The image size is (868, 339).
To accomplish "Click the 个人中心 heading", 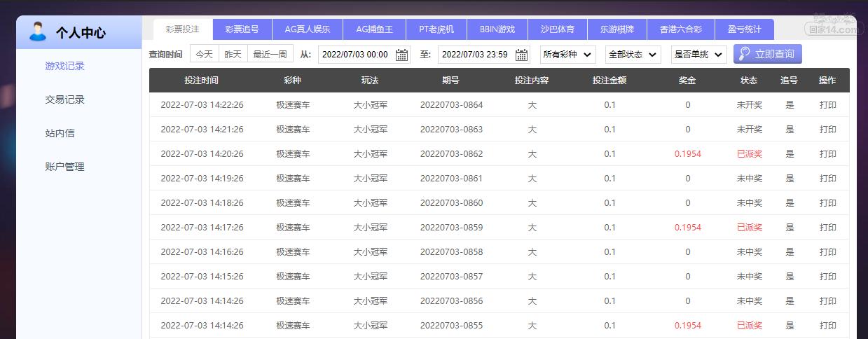I will point(81,33).
